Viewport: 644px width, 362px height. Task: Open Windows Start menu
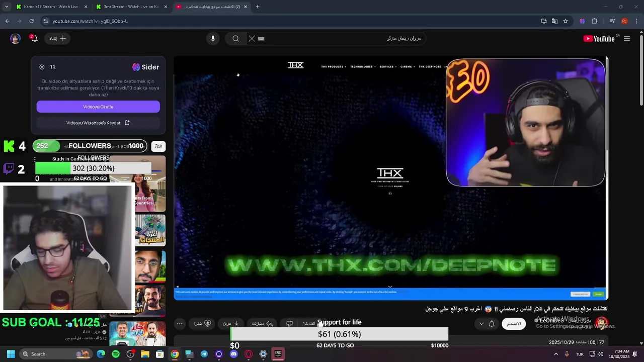coord(11,354)
